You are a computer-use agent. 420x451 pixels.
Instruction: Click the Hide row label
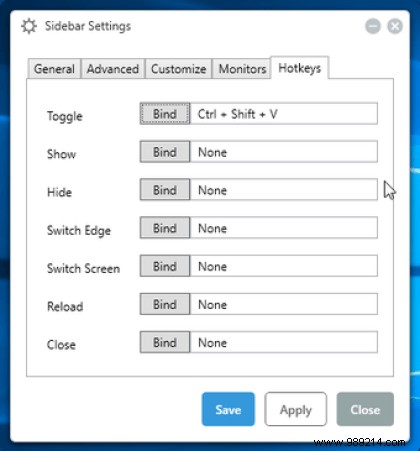coord(59,192)
